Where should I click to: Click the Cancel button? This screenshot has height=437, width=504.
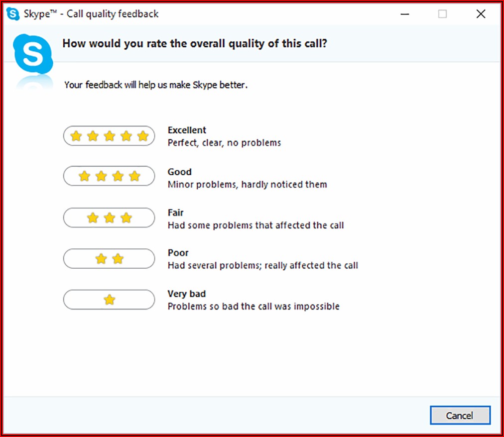[x=460, y=416]
